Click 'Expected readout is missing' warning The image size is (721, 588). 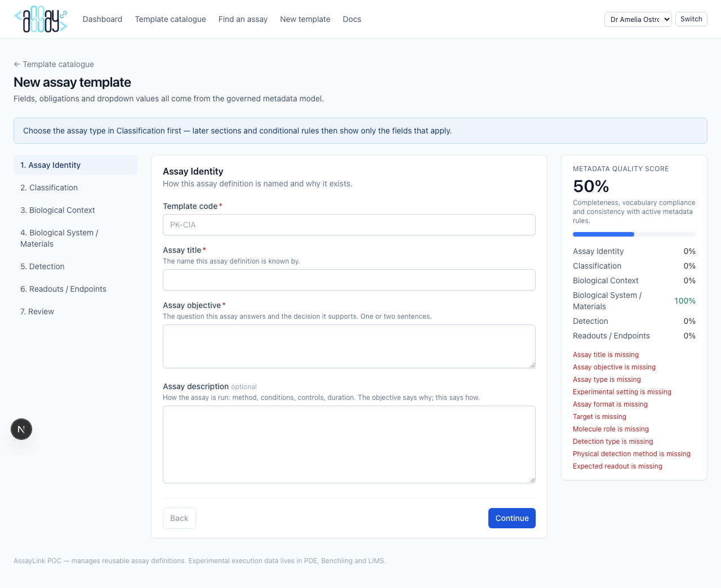tap(617, 466)
